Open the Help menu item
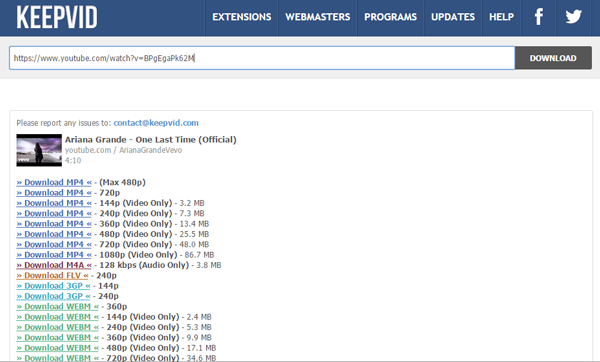 pyautogui.click(x=501, y=17)
